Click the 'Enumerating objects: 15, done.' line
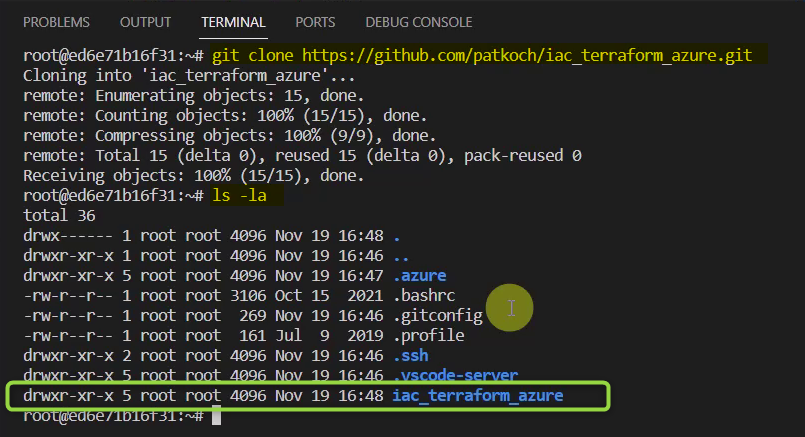Screen dimensions: 805x437 click(x=194, y=96)
